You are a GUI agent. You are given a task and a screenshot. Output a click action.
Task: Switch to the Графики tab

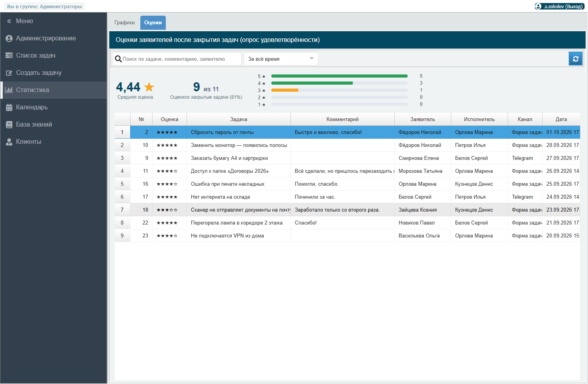point(125,23)
